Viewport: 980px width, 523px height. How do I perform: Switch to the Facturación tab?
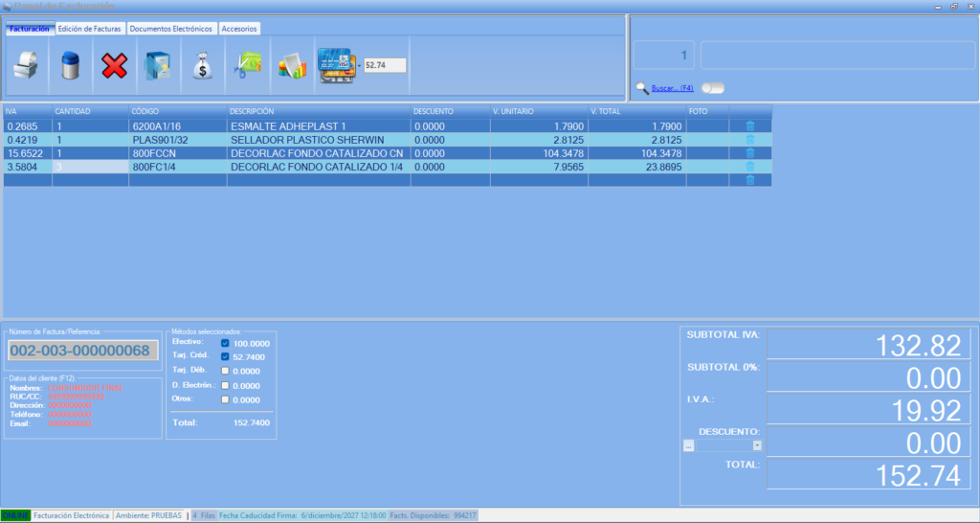[x=30, y=29]
